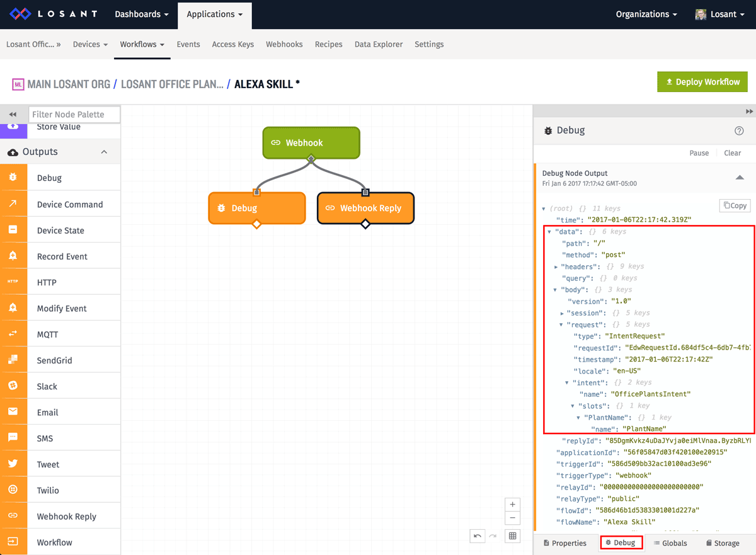Toggle the grid view icon on canvas
Image resolution: width=756 pixels, height=555 pixels.
click(x=512, y=535)
